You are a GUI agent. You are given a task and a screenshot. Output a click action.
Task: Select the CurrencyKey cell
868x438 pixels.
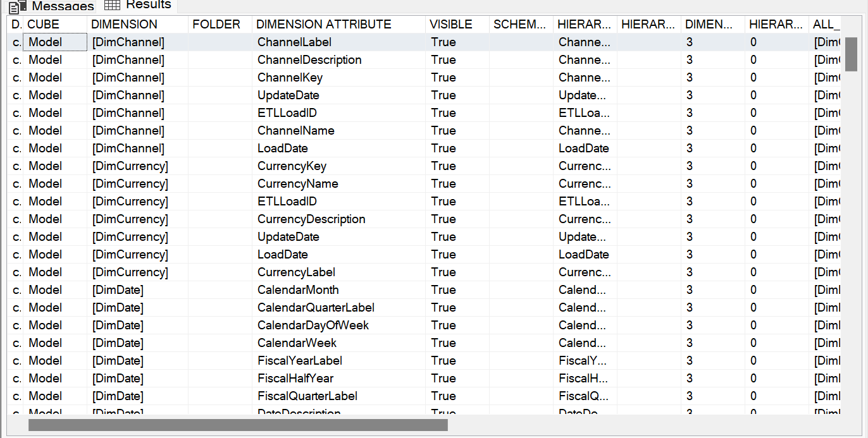click(338, 166)
